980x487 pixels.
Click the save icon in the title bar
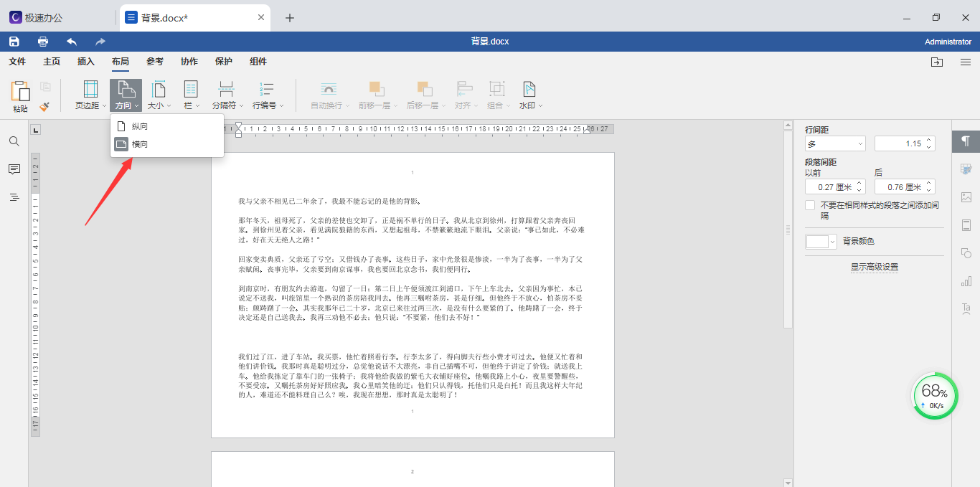click(x=14, y=42)
